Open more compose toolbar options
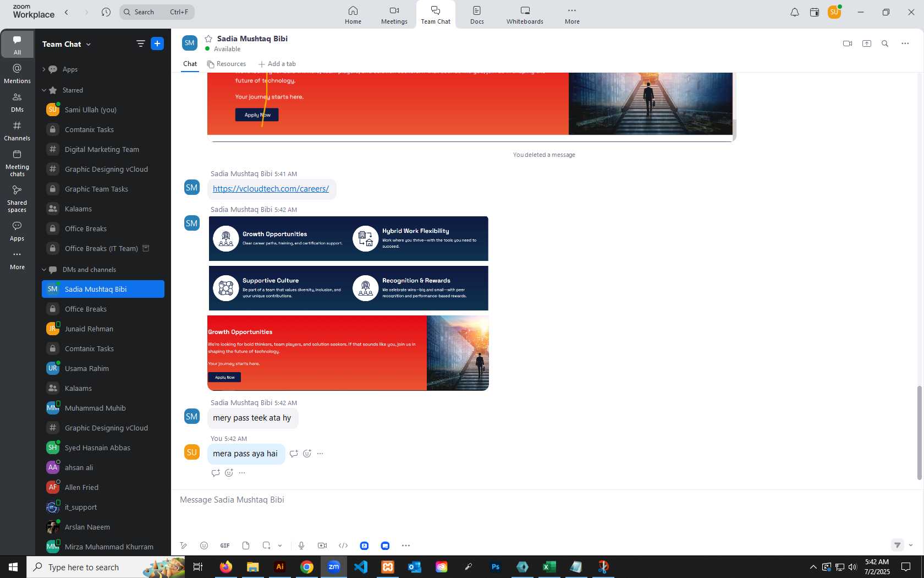 click(x=406, y=546)
